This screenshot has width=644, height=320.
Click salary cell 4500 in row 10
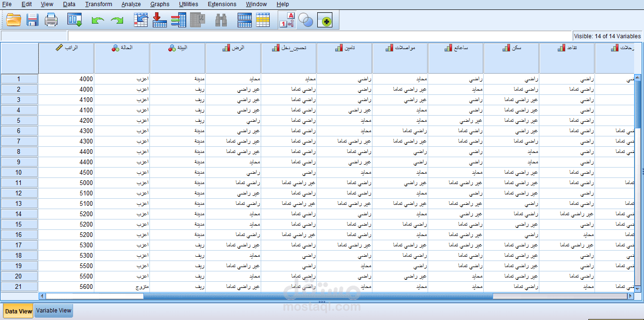[x=66, y=172]
